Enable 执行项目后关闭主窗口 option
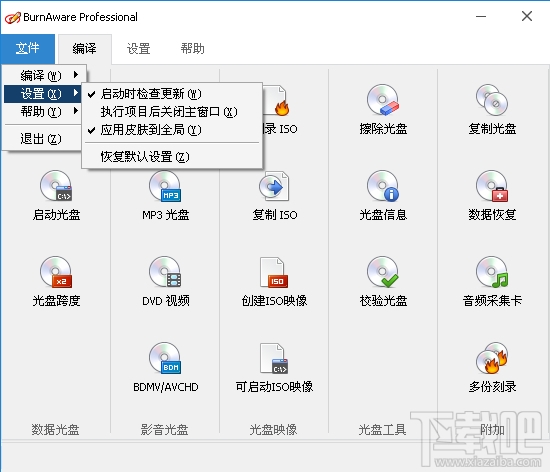 pyautogui.click(x=172, y=112)
